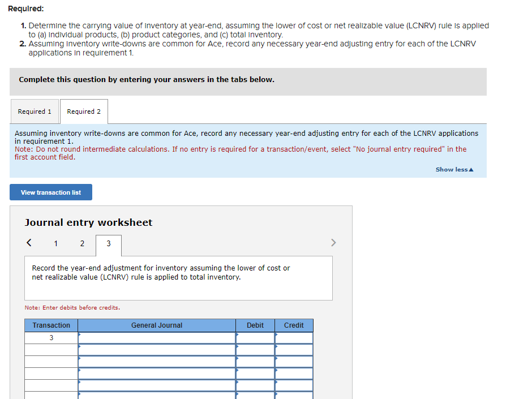This screenshot has height=399, width=532.
Task: Open General Journal account field in second row
Action: [x=157, y=350]
